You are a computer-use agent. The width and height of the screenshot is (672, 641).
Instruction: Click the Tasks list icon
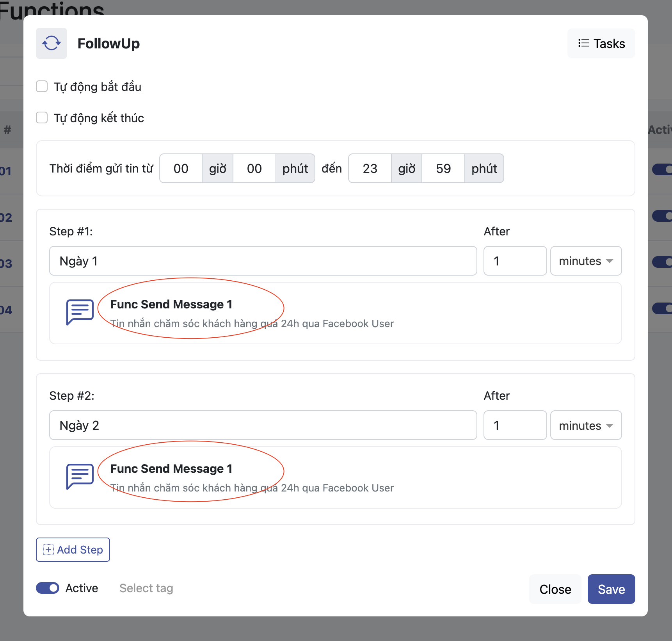[x=583, y=43]
